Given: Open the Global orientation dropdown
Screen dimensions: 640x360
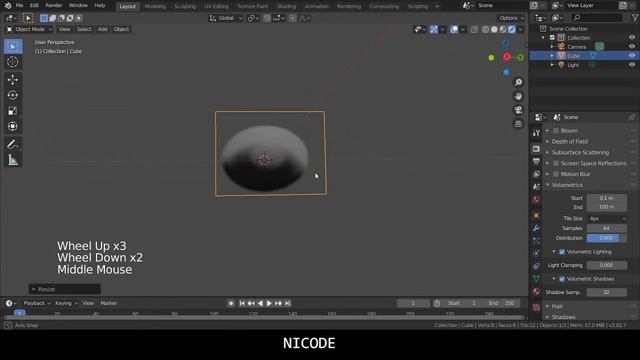Looking at the screenshot, I should click(x=226, y=18).
